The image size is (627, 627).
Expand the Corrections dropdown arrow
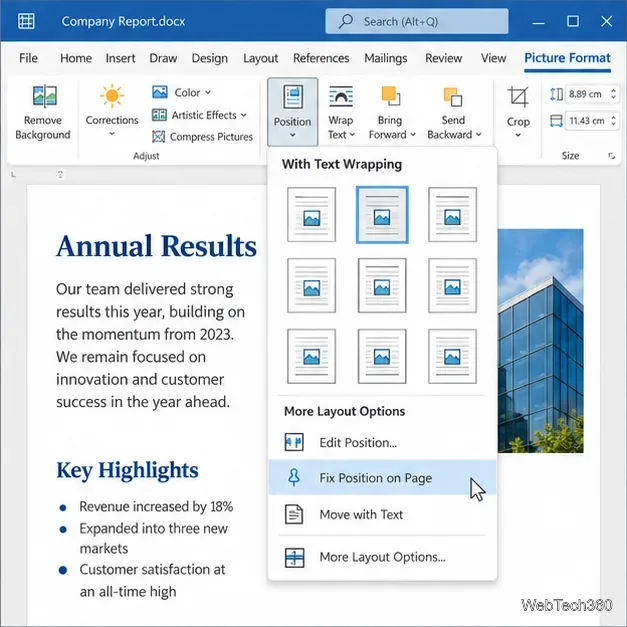pos(112,134)
